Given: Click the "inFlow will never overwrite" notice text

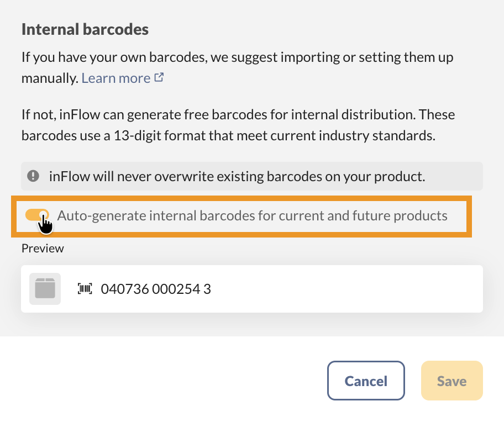Looking at the screenshot, I should [237, 176].
